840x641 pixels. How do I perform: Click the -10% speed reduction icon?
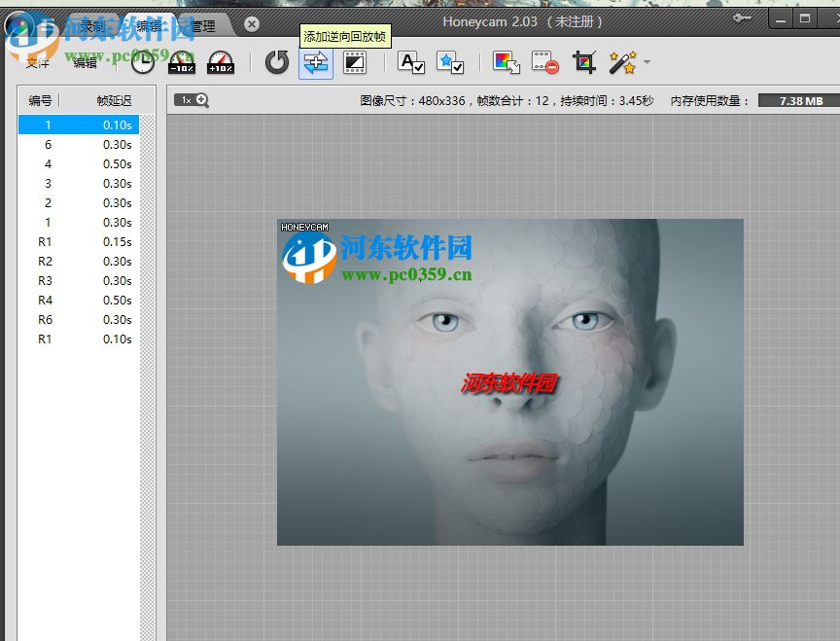coord(181,61)
